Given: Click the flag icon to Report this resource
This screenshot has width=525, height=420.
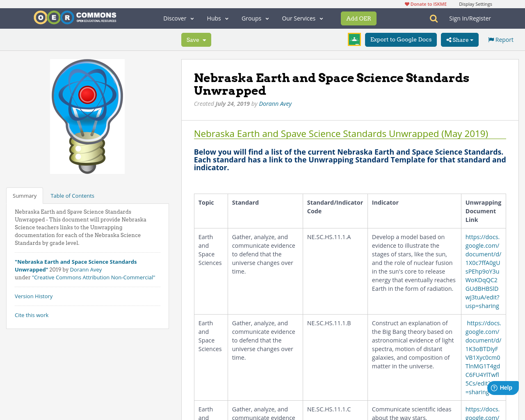Looking at the screenshot, I should (x=491, y=39).
